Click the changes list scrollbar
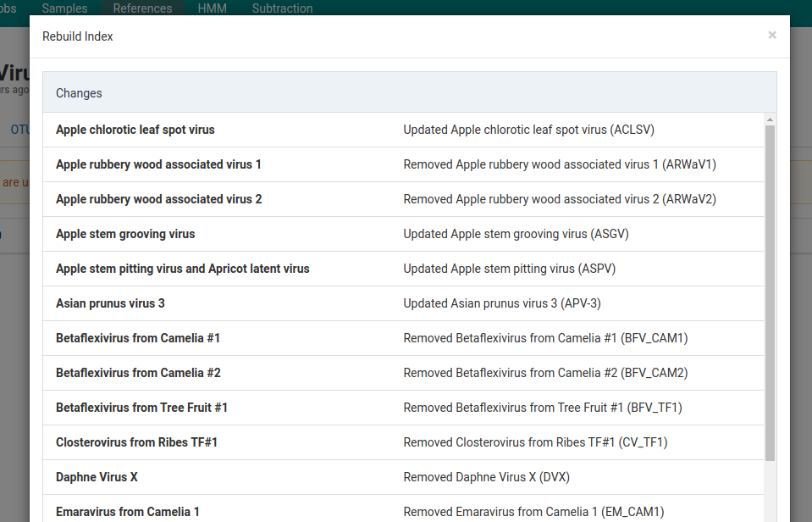This screenshot has width=812, height=522. tap(769, 288)
